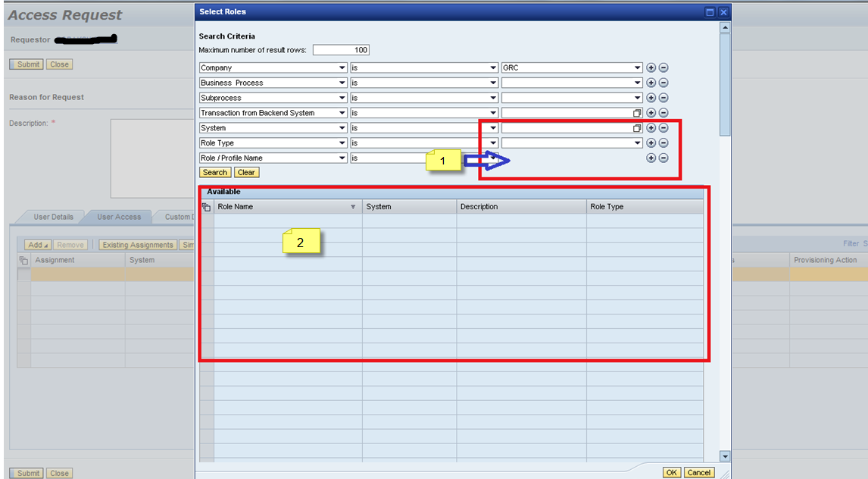This screenshot has width=868, height=479.
Task: Maximize the Select Roles dialog
Action: pyautogui.click(x=710, y=11)
